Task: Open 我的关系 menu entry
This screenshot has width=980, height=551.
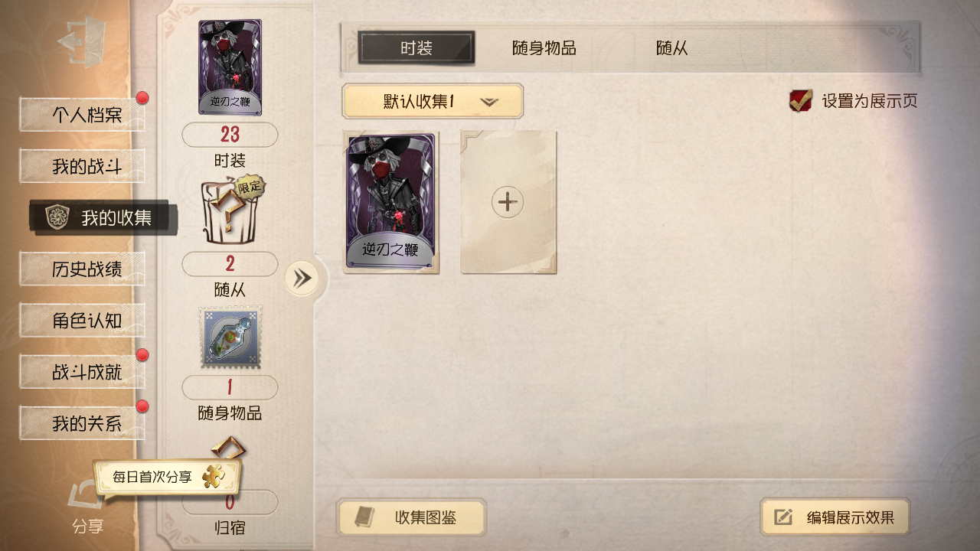Action: coord(83,423)
